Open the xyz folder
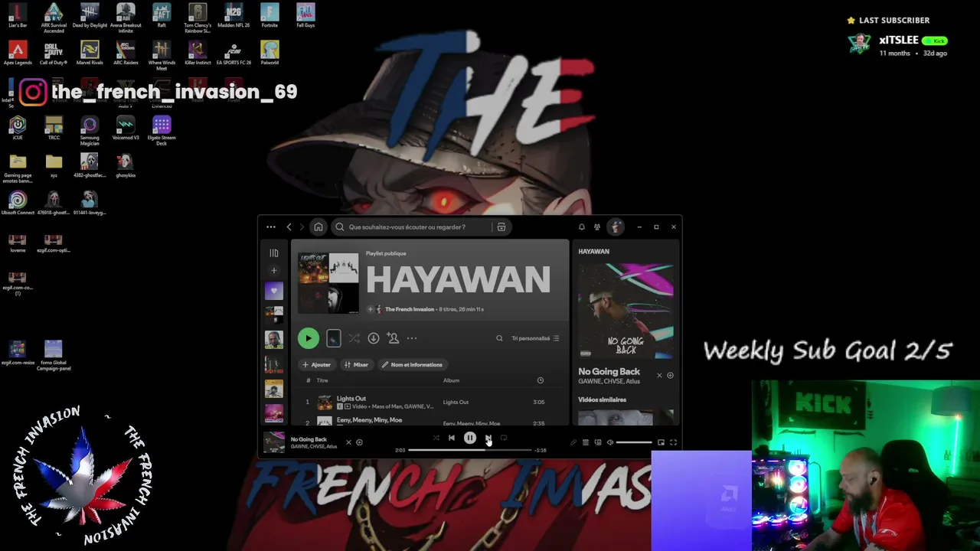The height and width of the screenshot is (551, 980). click(54, 165)
